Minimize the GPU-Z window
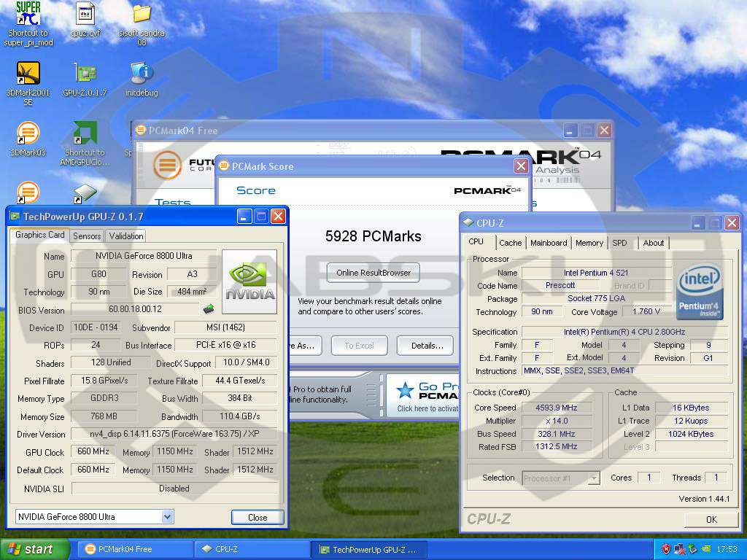 point(244,217)
